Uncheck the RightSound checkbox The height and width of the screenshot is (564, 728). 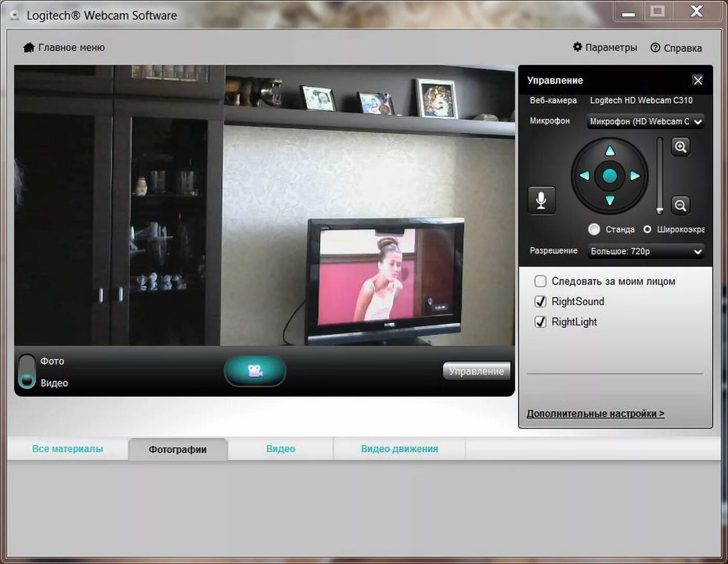point(540,301)
